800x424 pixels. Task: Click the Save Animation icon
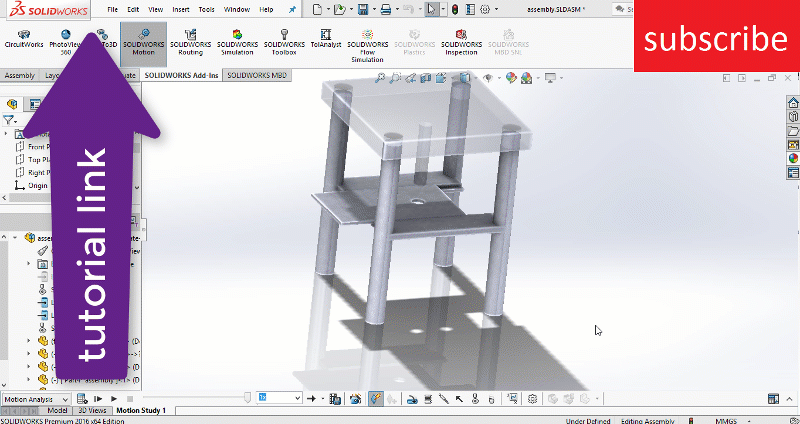pos(335,399)
